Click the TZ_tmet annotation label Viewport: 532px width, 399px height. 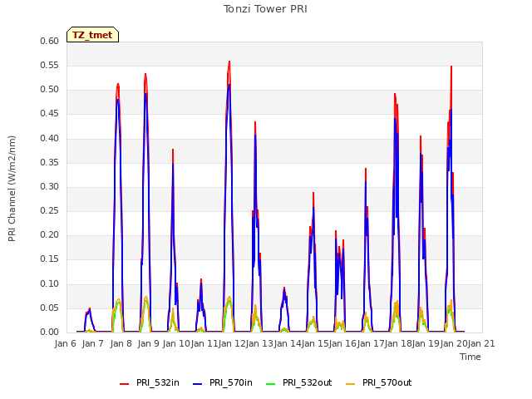point(92,35)
